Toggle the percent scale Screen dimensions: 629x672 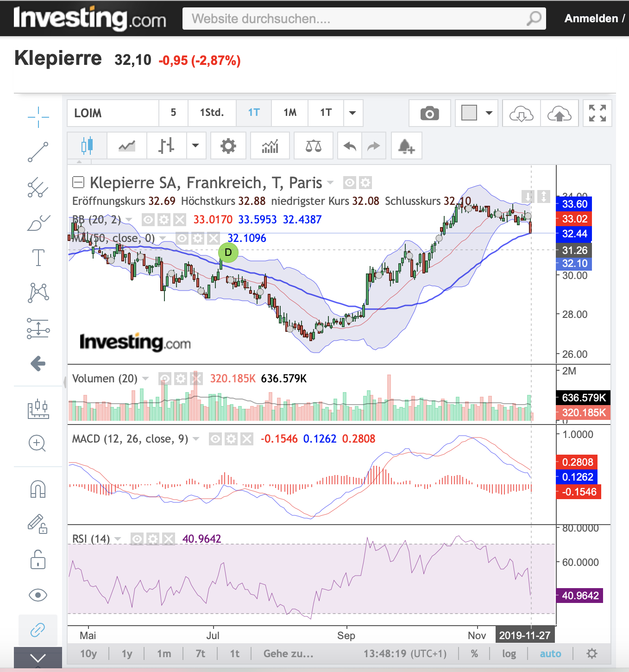click(474, 653)
